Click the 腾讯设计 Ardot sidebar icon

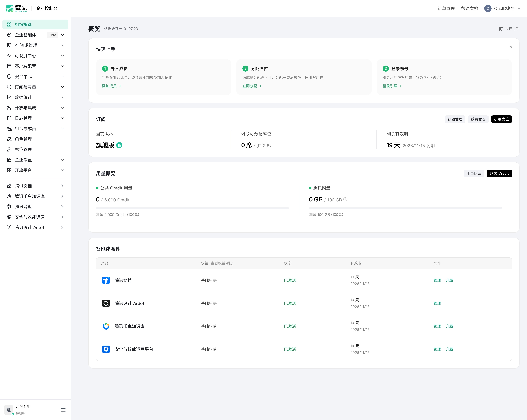[9, 227]
